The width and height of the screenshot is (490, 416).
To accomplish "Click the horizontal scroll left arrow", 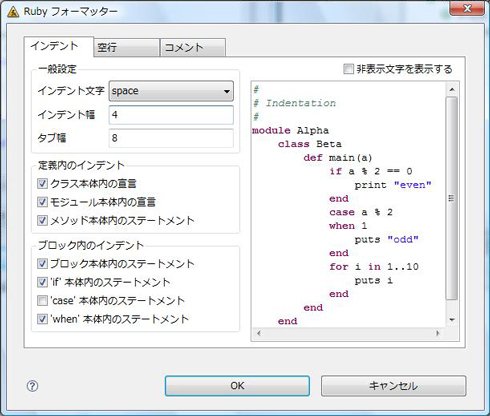I will (259, 333).
